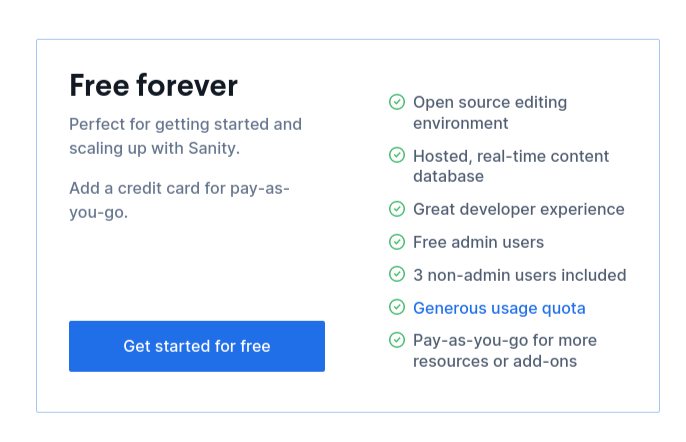Open the "Generous usage quota" link
Screen dimensions: 686x442
[499, 308]
